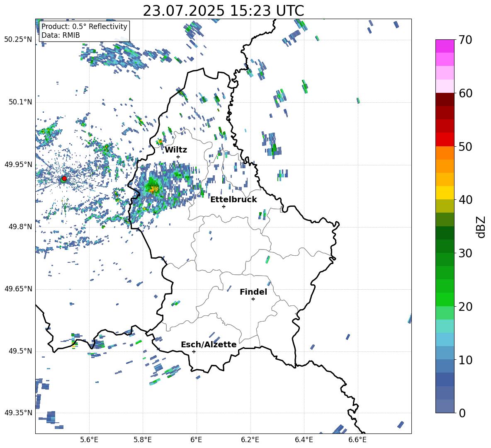
Task: Click the 49.65°N latitude label
Action: [x=18, y=288]
